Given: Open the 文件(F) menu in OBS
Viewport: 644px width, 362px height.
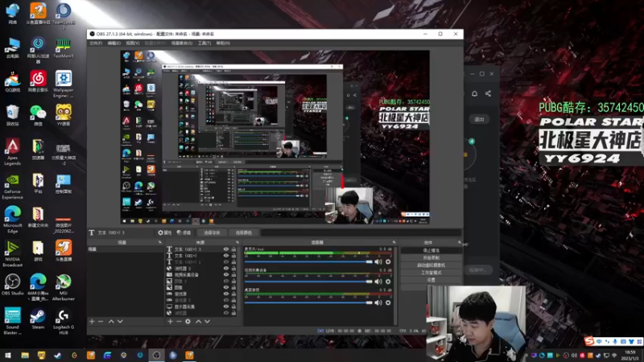Looking at the screenshot, I should tap(96, 43).
